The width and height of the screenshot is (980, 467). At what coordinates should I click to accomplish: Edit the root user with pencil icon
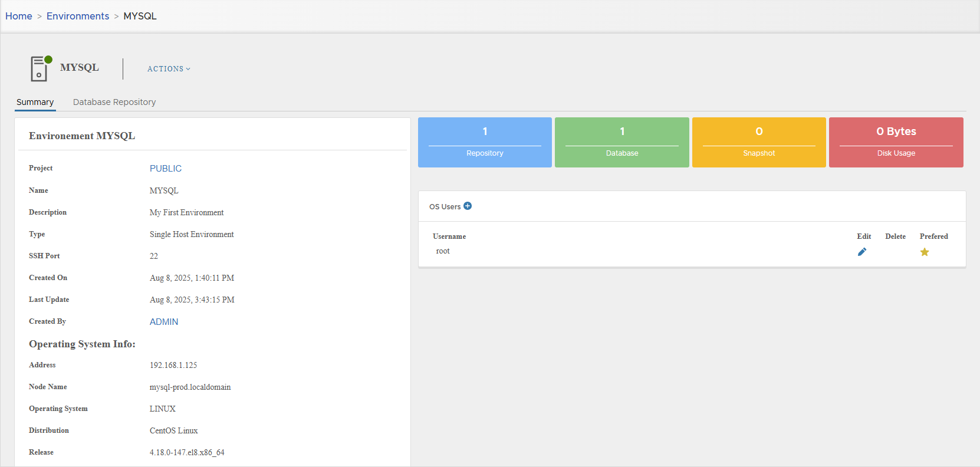click(862, 252)
